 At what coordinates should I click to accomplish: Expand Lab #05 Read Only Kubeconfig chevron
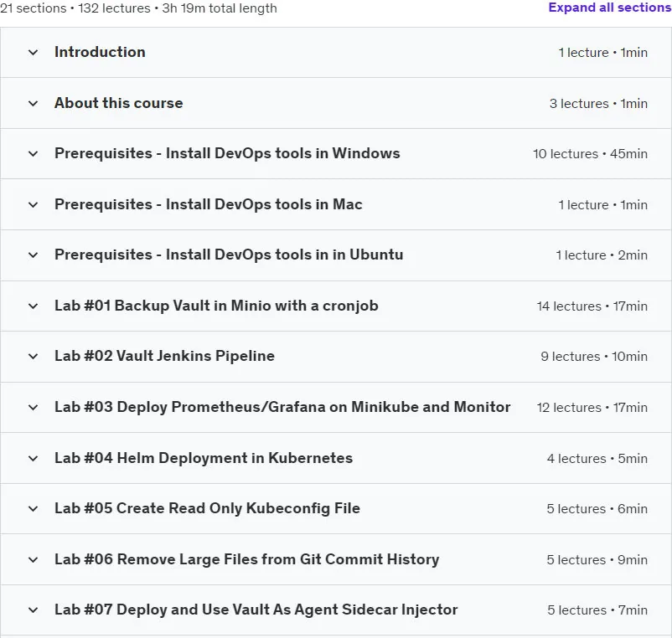[33, 509]
